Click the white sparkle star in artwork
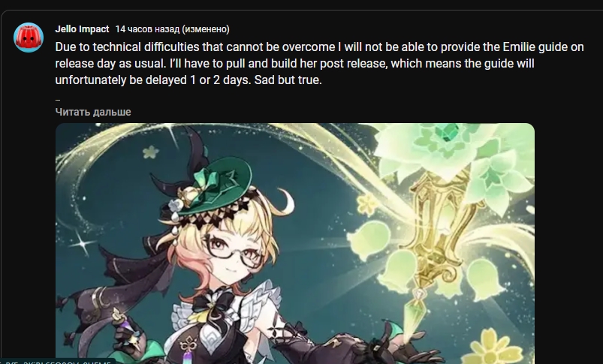The width and height of the screenshot is (603, 364). [82, 243]
